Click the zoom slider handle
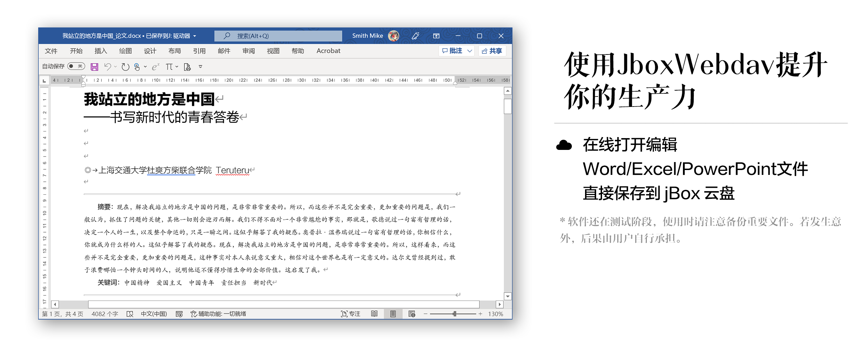This screenshot has height=347, width=868. (454, 314)
